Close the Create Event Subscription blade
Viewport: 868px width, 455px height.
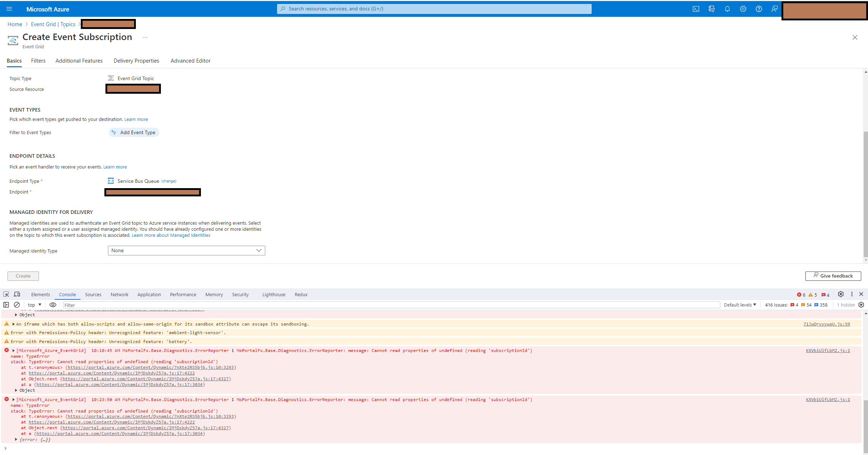point(855,38)
